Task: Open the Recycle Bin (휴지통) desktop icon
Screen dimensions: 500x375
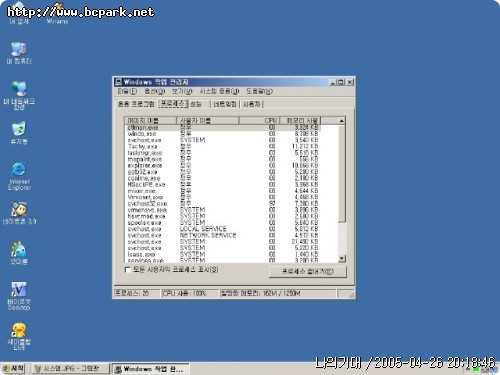Action: click(x=19, y=133)
